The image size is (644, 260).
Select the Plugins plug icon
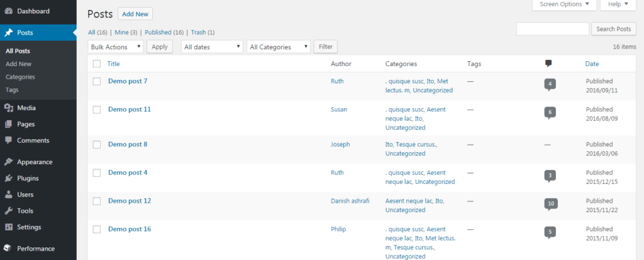point(8,178)
